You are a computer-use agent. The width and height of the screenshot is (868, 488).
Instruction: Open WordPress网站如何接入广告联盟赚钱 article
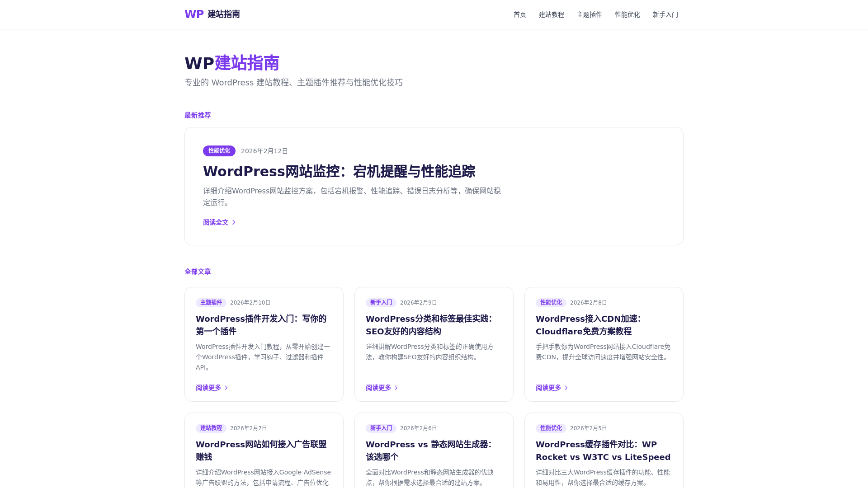click(261, 450)
